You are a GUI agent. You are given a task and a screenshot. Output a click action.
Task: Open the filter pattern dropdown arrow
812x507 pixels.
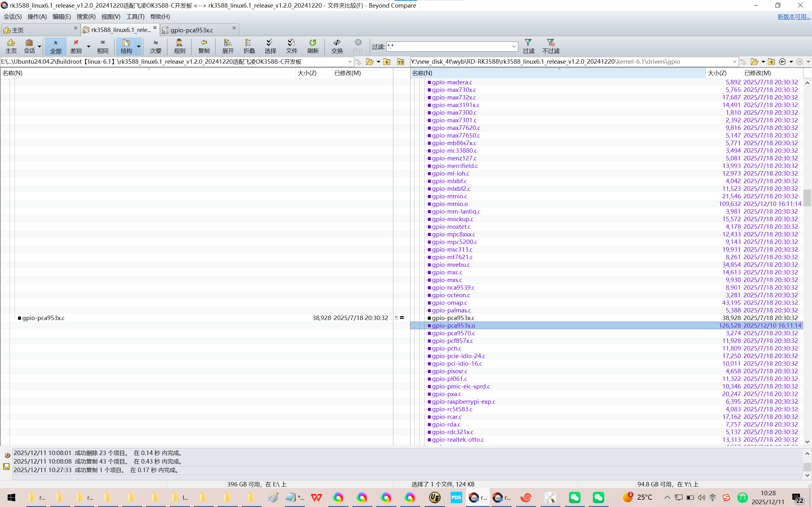514,47
